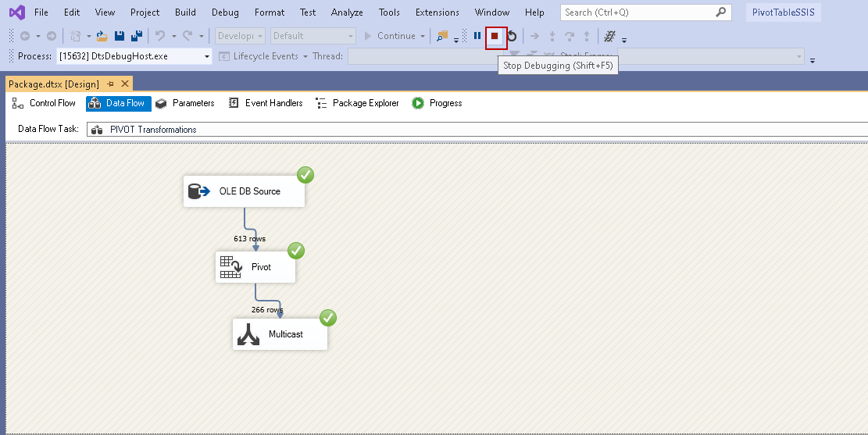
Task: Click the Find in Files icon
Action: click(442, 36)
